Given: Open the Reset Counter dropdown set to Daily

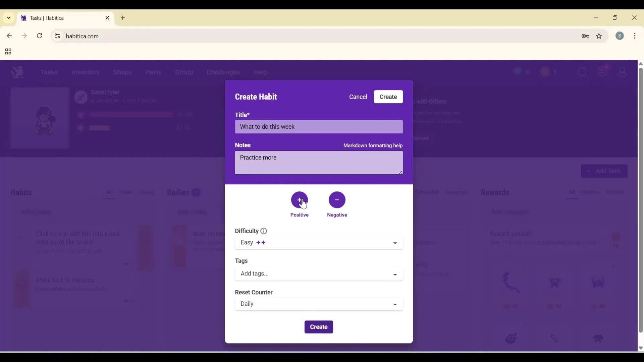Looking at the screenshot, I should (319, 304).
